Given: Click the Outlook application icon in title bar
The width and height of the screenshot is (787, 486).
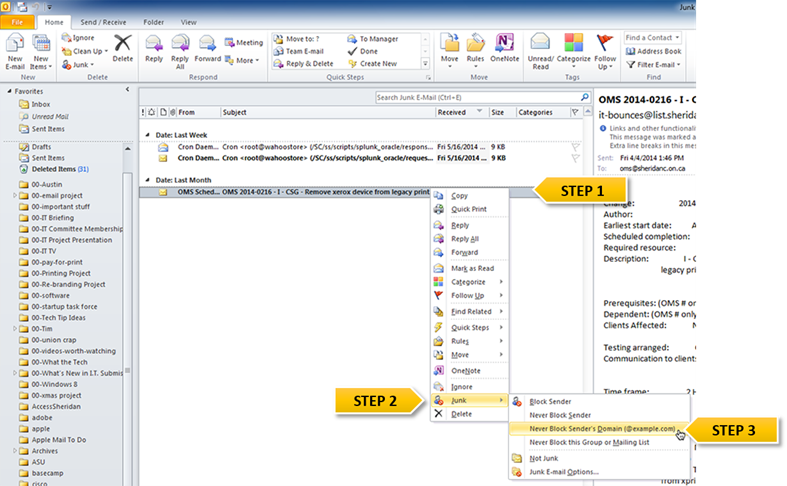Looking at the screenshot, I should click(6, 7).
